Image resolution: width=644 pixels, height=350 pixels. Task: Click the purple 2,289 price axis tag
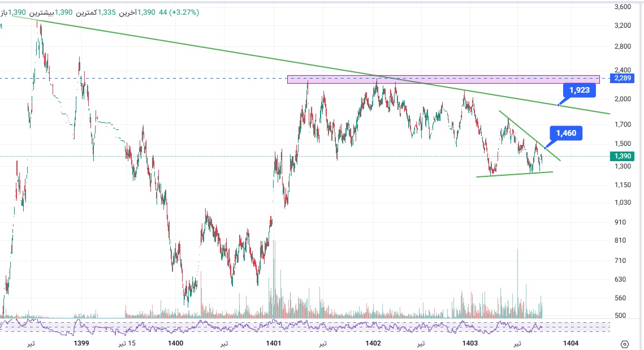pyautogui.click(x=620, y=79)
